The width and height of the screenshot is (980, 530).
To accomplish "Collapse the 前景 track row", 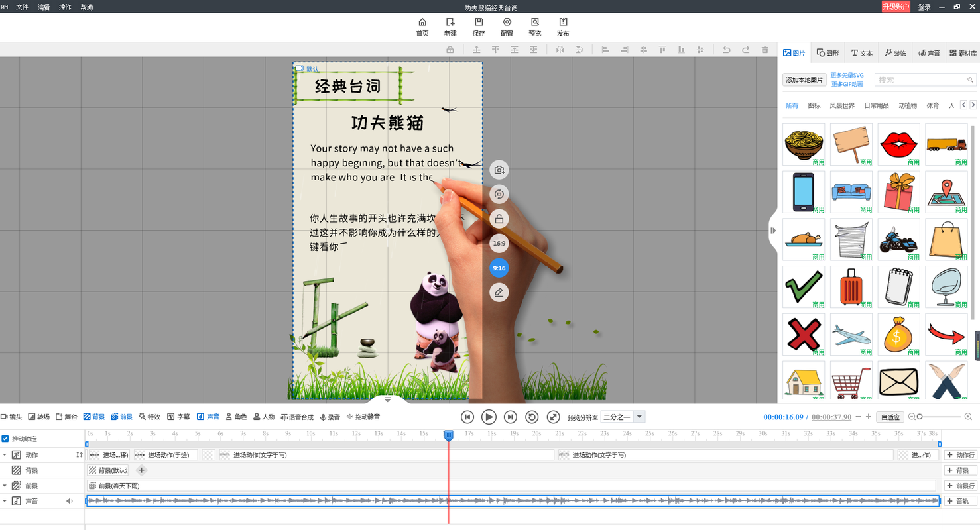I will pyautogui.click(x=5, y=486).
